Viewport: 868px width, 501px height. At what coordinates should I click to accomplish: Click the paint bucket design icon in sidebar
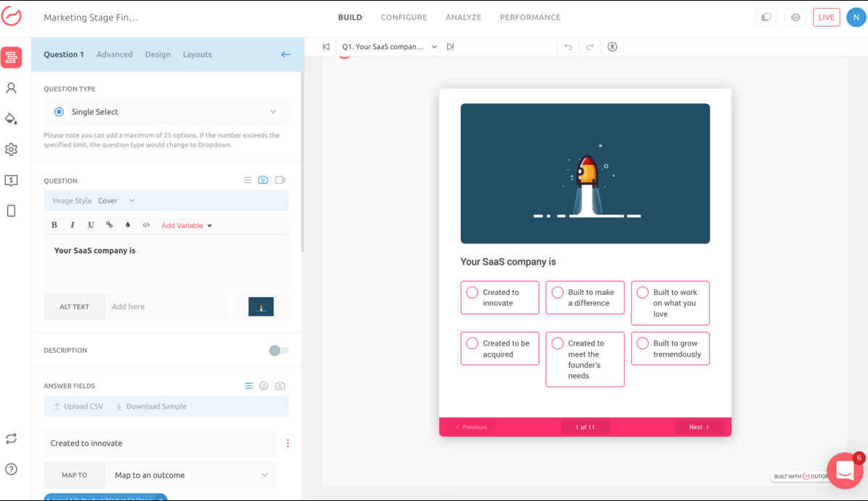coord(11,119)
